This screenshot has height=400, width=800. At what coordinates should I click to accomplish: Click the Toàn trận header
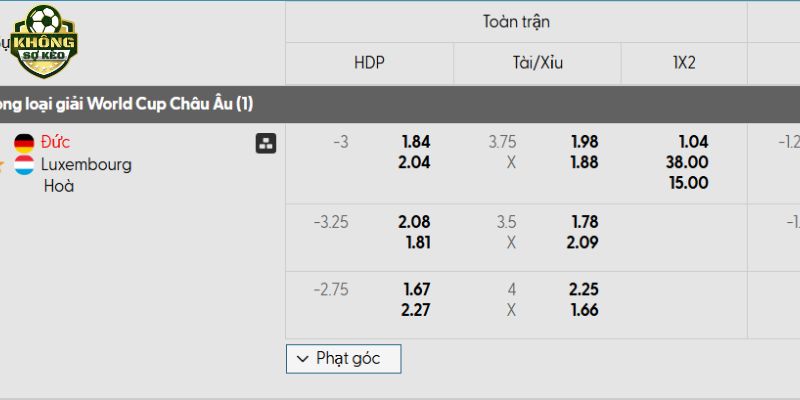(516, 21)
